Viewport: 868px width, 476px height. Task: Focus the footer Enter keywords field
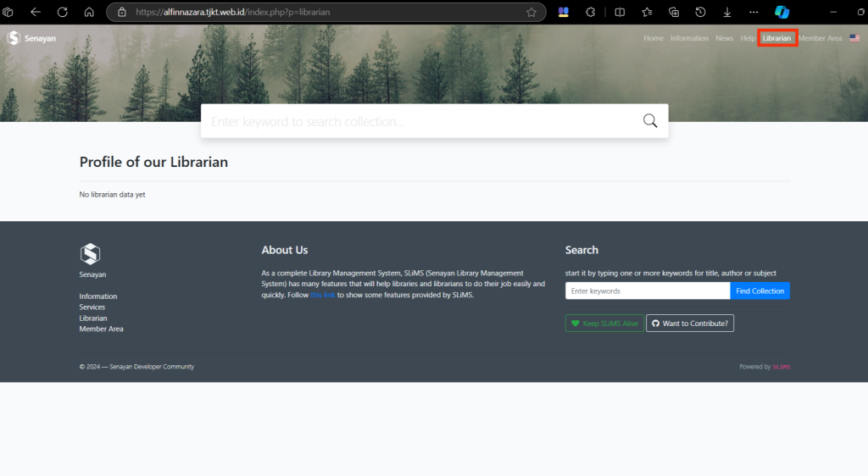[647, 291]
